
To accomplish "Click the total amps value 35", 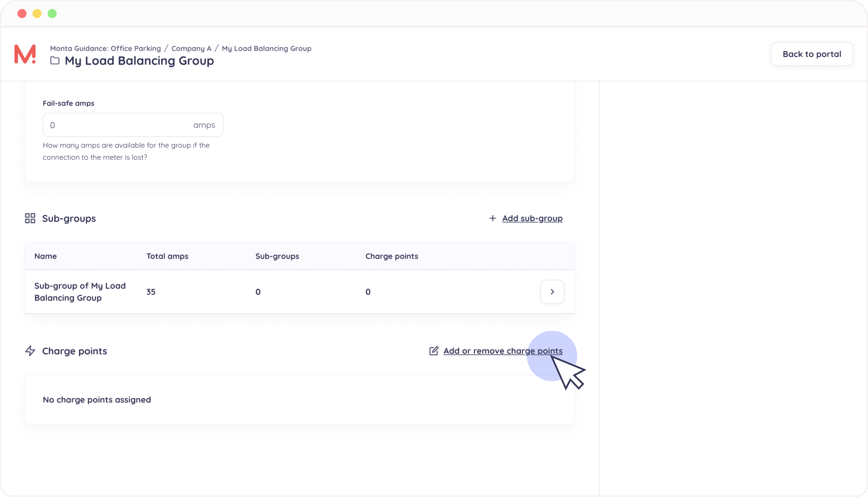I will pos(151,292).
